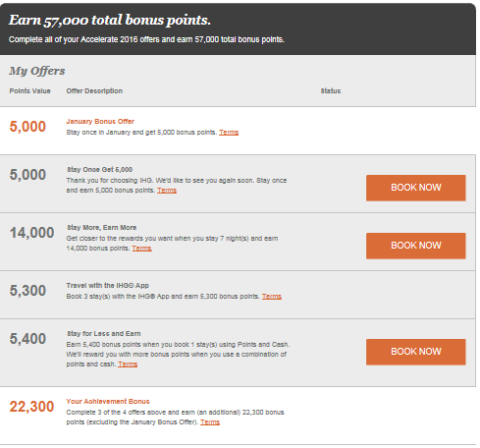Open Terms link for January Bonus Offer
Image resolution: width=480 pixels, height=448 pixels.
(229, 133)
